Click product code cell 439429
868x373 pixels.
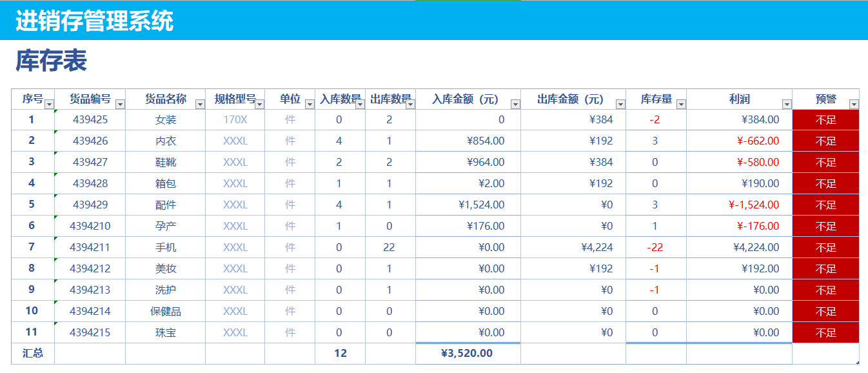(x=90, y=205)
